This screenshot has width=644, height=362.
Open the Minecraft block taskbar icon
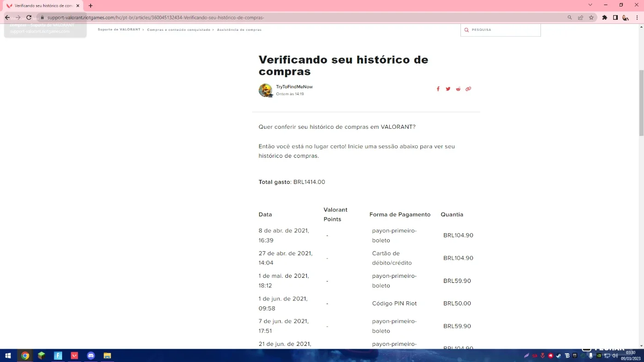41,356
